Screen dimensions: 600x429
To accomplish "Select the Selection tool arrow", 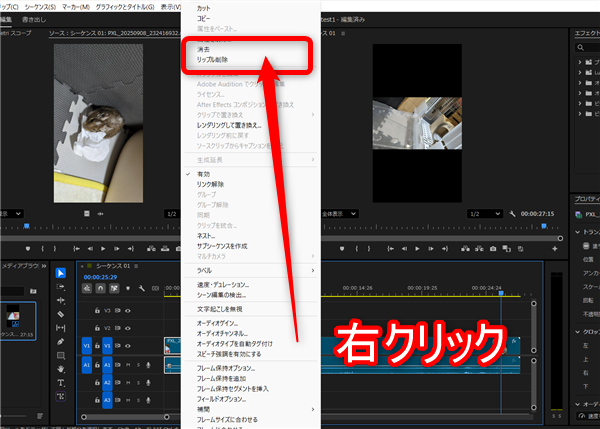I will coord(60,272).
